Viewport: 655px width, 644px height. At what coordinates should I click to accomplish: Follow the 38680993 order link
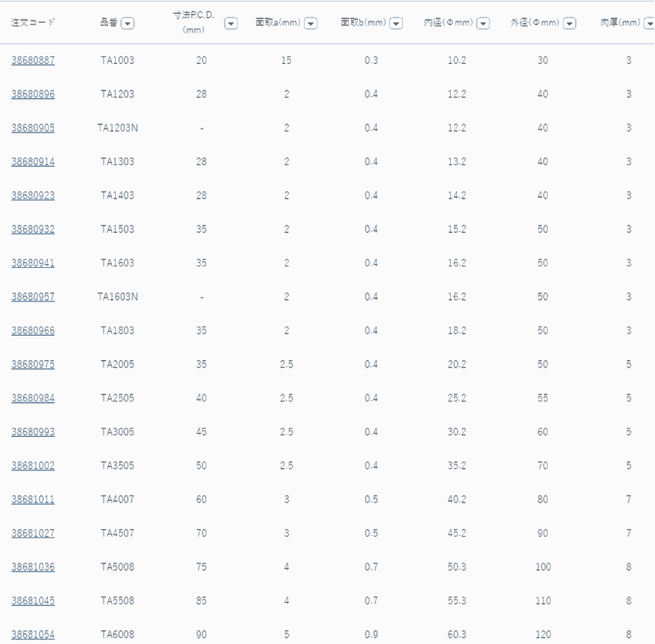pyautogui.click(x=33, y=432)
